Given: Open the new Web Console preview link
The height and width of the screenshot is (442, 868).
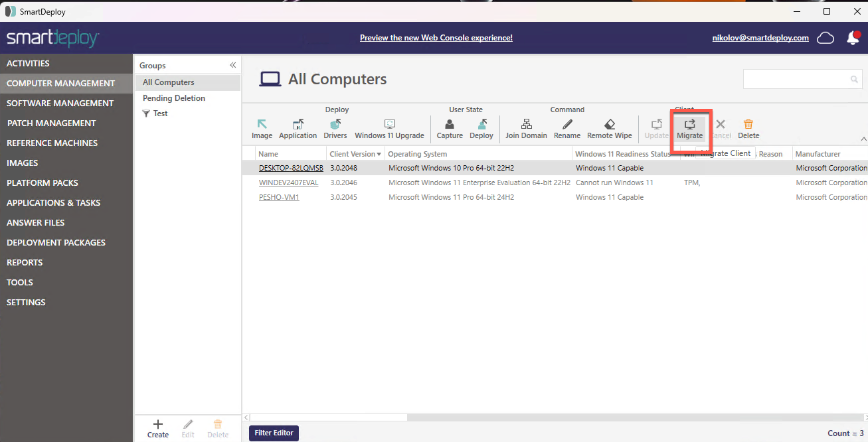Looking at the screenshot, I should (436, 38).
